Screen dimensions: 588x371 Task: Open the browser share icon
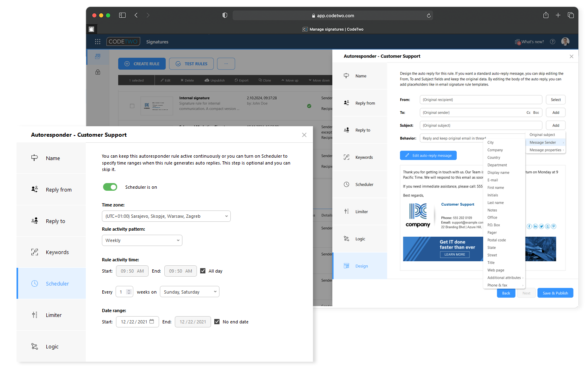pos(546,15)
